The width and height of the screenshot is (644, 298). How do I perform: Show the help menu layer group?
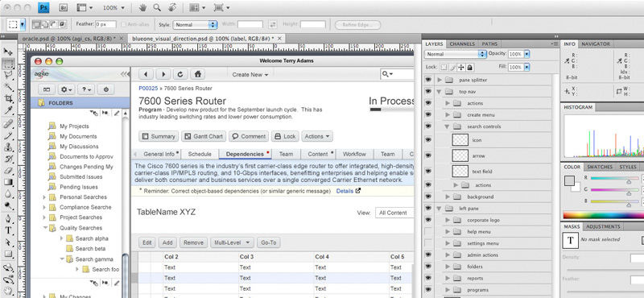(x=428, y=232)
